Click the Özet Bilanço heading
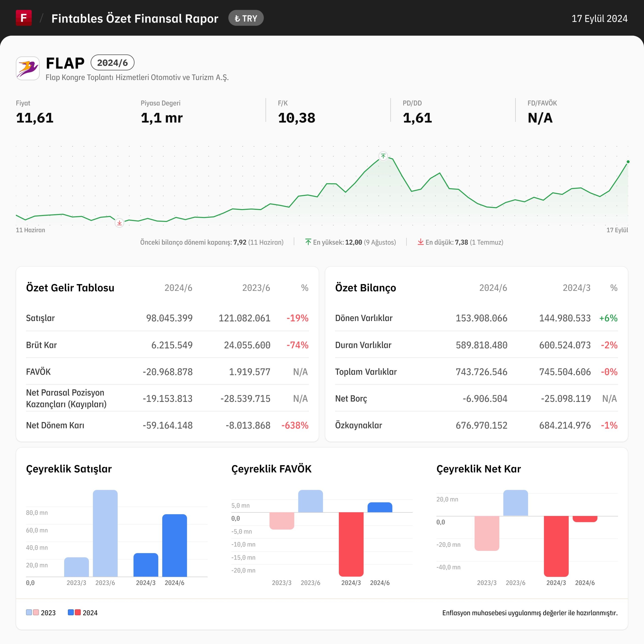The height and width of the screenshot is (644, 644). (366, 288)
